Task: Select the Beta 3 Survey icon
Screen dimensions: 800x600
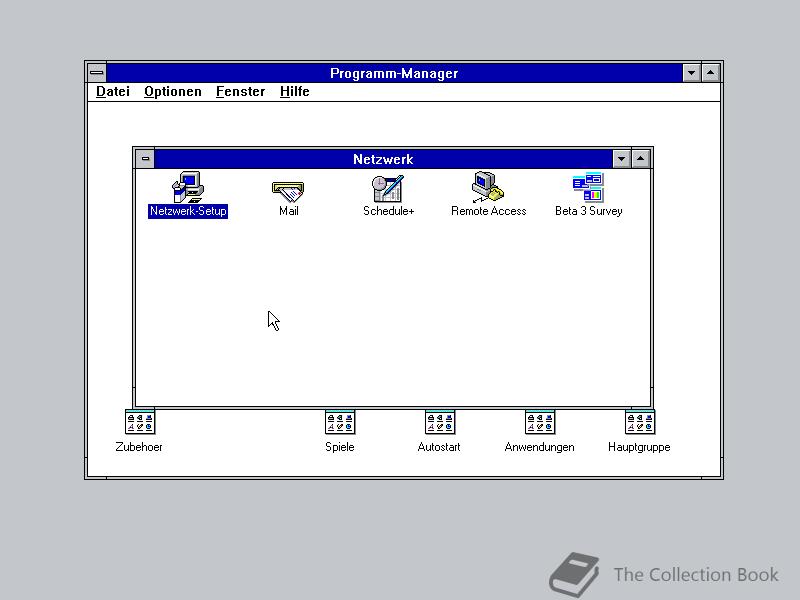Action: [x=588, y=187]
